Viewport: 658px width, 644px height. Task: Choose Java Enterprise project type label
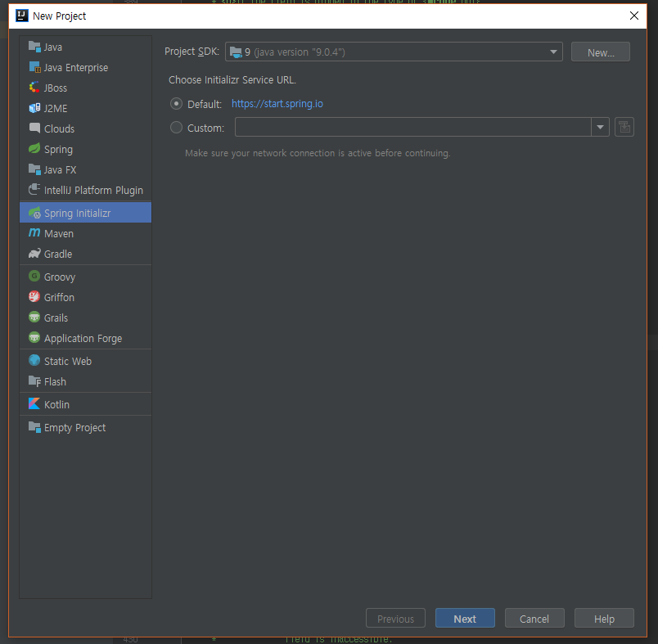[76, 68]
